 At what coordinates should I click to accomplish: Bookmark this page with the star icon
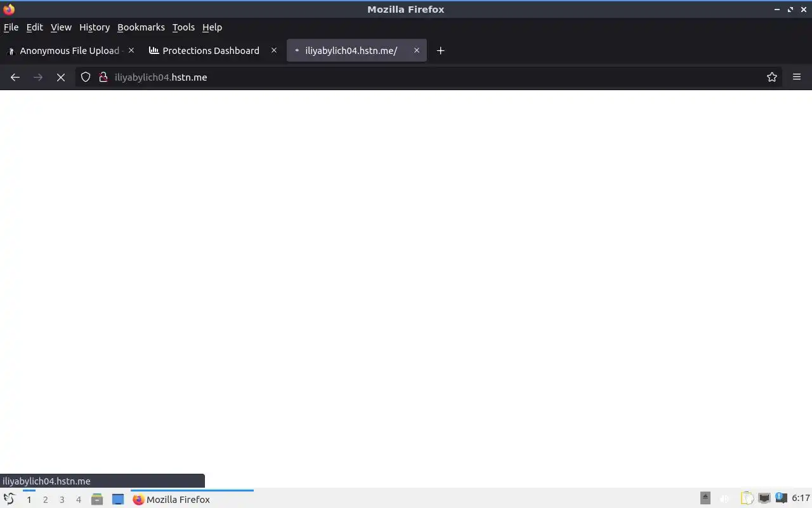tap(772, 77)
